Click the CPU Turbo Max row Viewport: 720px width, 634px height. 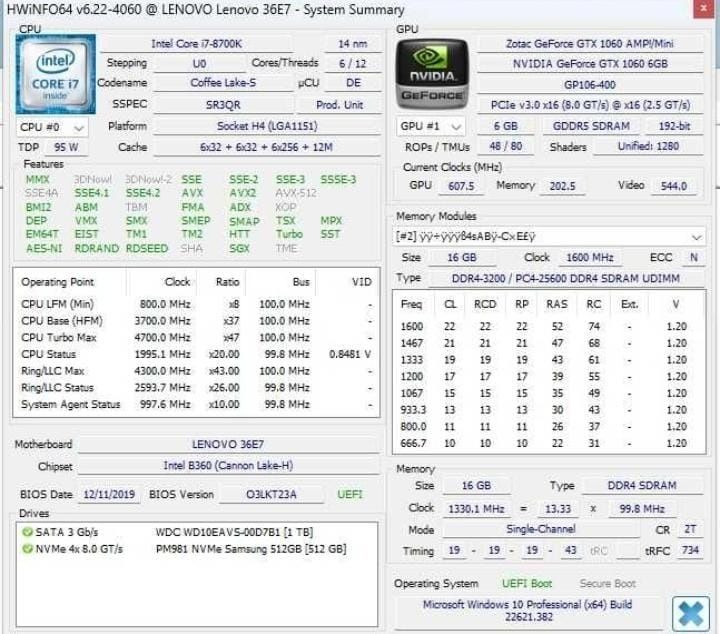click(197, 338)
